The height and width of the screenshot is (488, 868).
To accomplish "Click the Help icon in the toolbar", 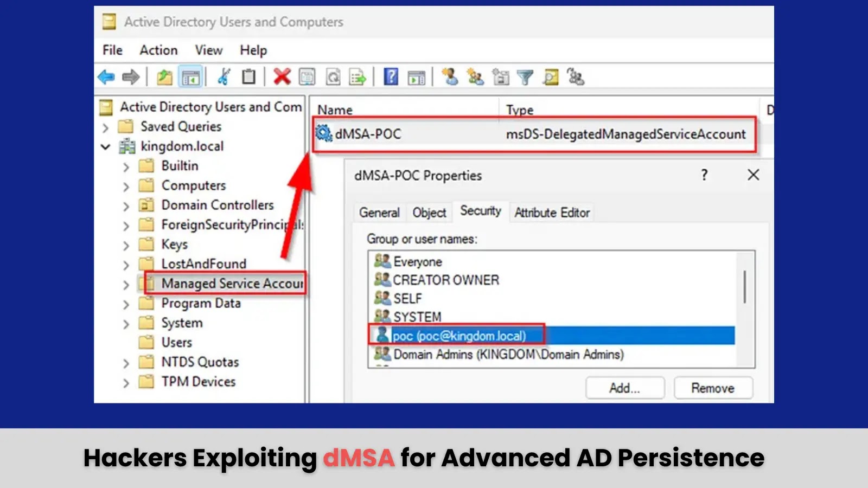I will (392, 76).
